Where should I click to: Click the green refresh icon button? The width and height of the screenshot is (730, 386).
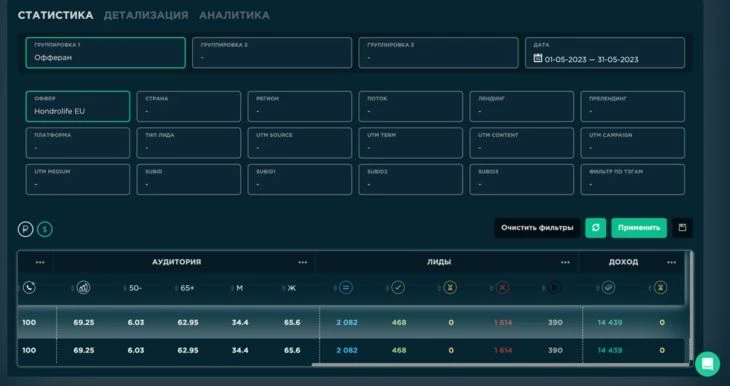[595, 228]
